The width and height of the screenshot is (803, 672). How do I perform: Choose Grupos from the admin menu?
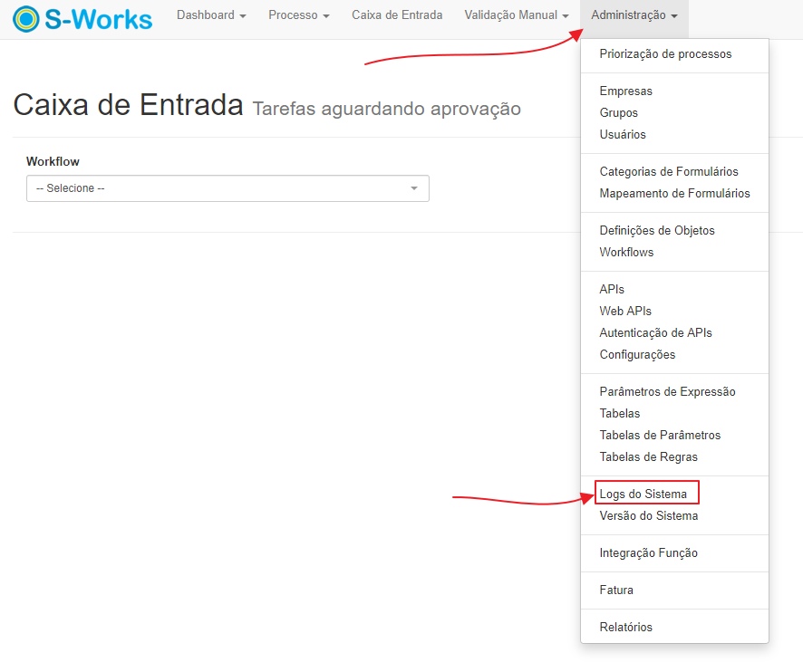click(x=619, y=112)
